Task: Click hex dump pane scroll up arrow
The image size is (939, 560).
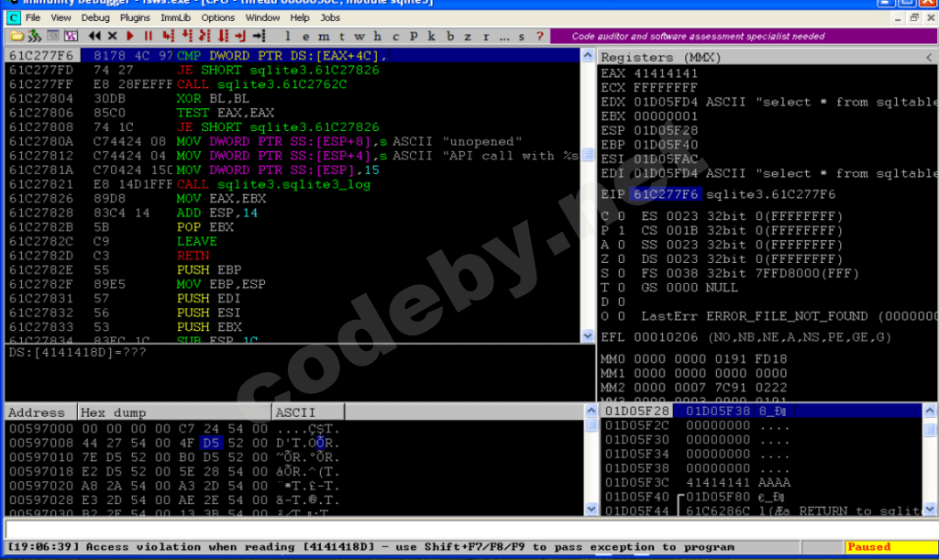Action: pos(591,411)
